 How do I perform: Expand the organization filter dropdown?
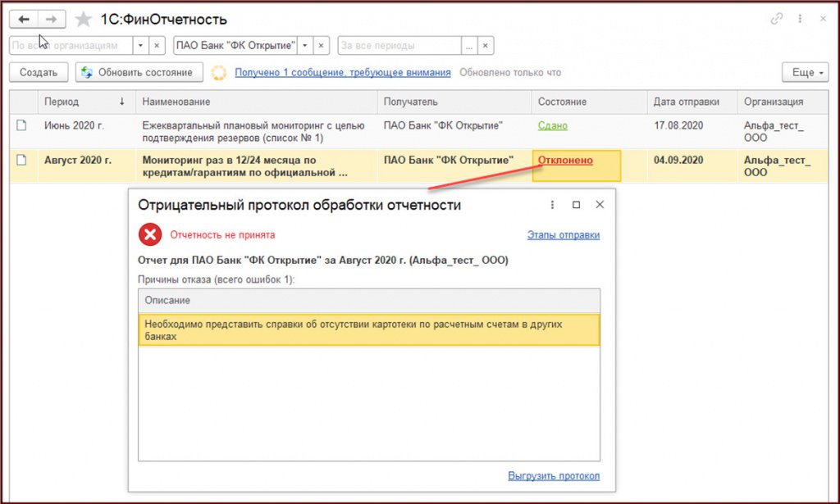pos(140,46)
